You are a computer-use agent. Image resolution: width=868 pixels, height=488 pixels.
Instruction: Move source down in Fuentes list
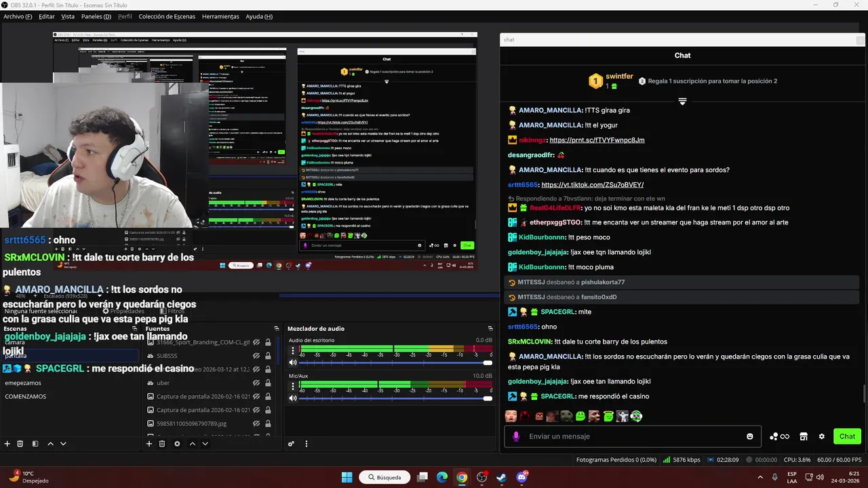205,444
